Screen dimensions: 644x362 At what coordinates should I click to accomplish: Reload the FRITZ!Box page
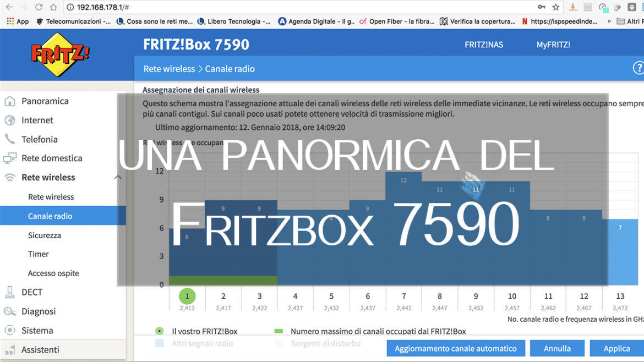(39, 7)
